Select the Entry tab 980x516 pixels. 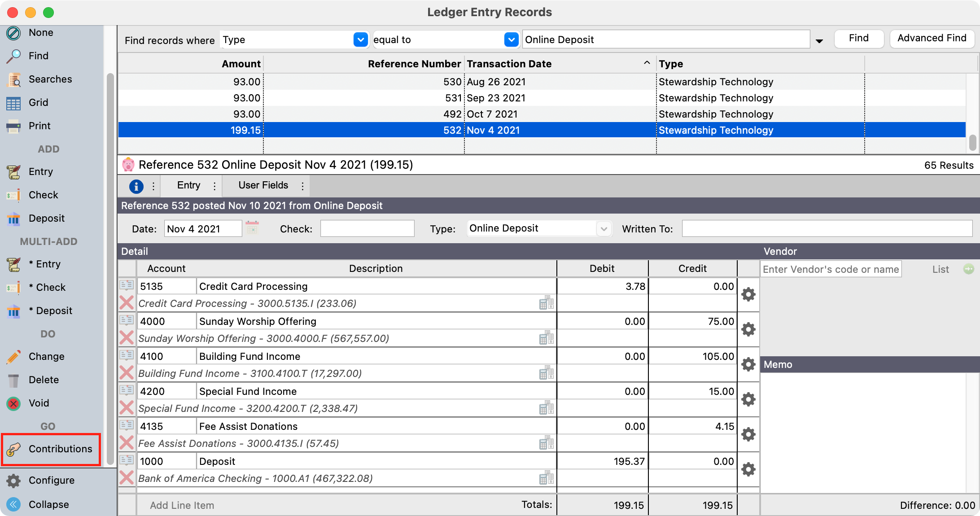(x=188, y=186)
